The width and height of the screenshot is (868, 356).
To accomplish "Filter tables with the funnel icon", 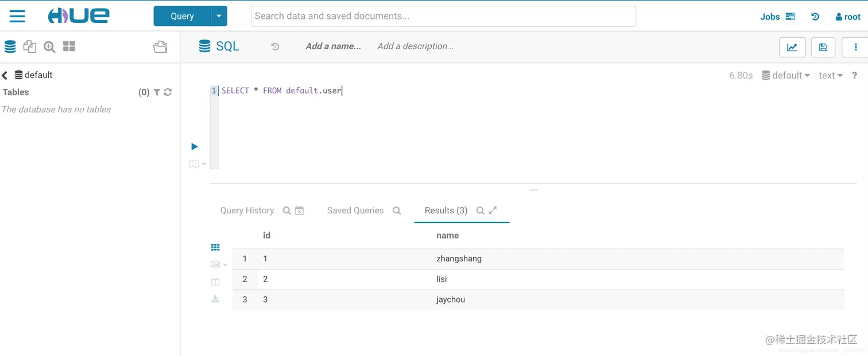I will click(x=157, y=92).
